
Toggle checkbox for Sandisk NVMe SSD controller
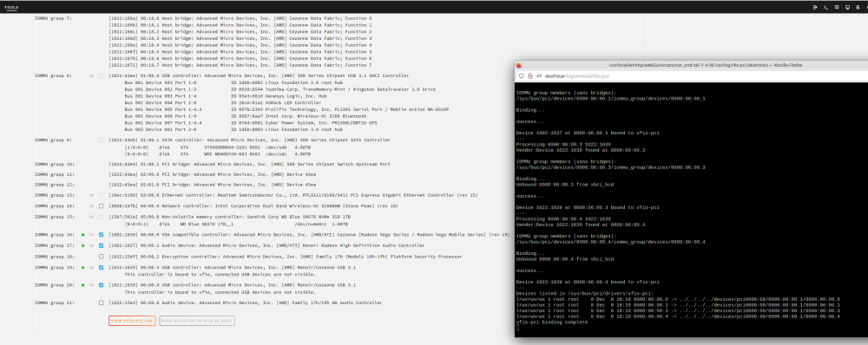pos(102,217)
